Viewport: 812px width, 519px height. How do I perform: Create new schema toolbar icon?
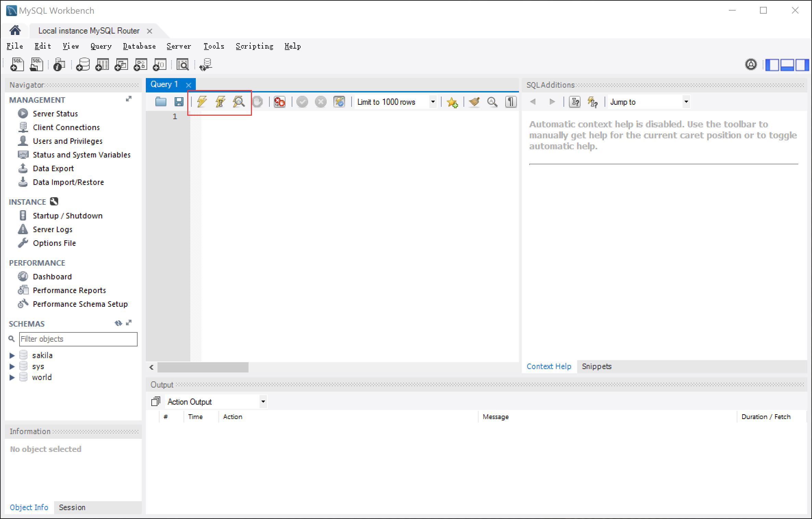coord(83,64)
